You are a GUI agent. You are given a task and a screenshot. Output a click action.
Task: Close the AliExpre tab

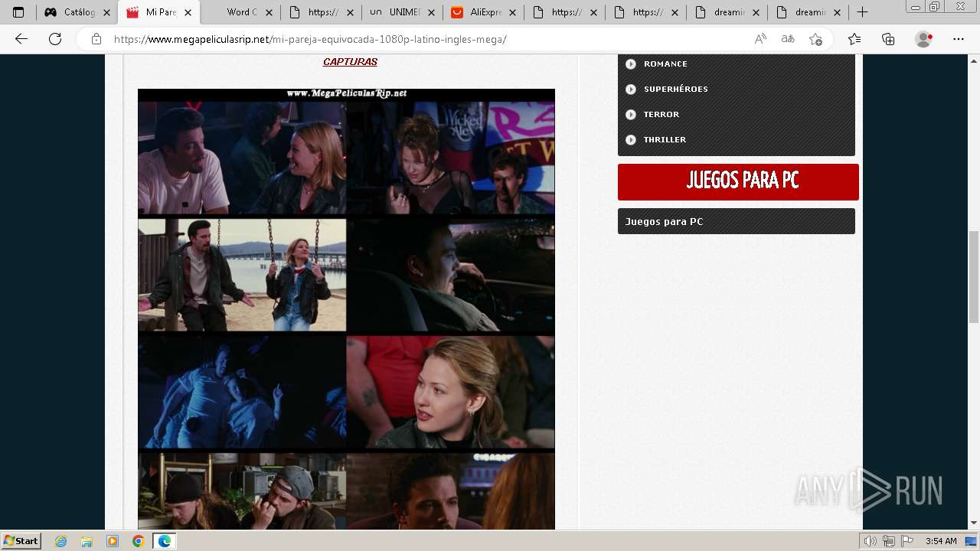[512, 12]
